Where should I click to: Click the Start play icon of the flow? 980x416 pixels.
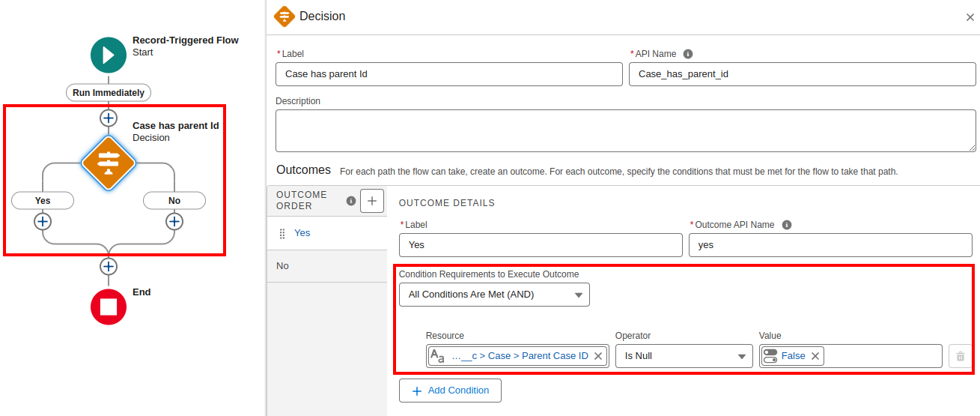click(109, 55)
